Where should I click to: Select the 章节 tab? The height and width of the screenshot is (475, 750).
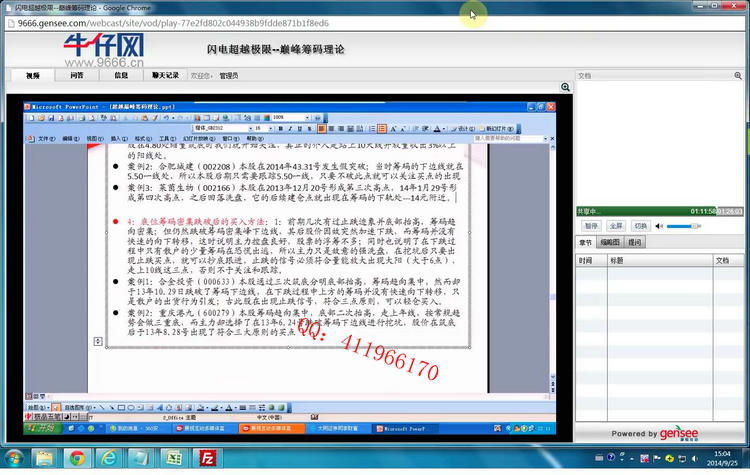(585, 243)
